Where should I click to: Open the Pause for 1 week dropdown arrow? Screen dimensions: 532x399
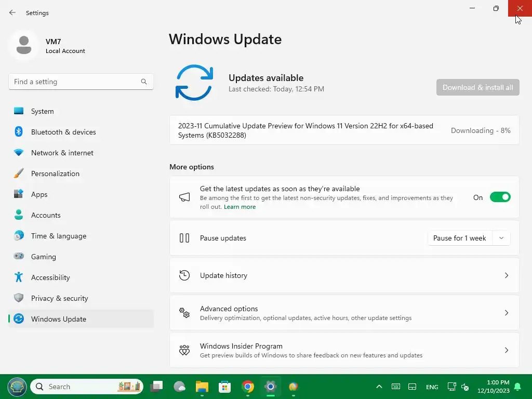pyautogui.click(x=501, y=238)
